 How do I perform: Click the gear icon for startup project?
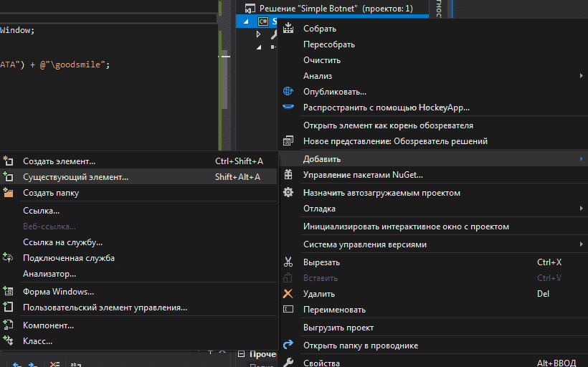(x=288, y=193)
